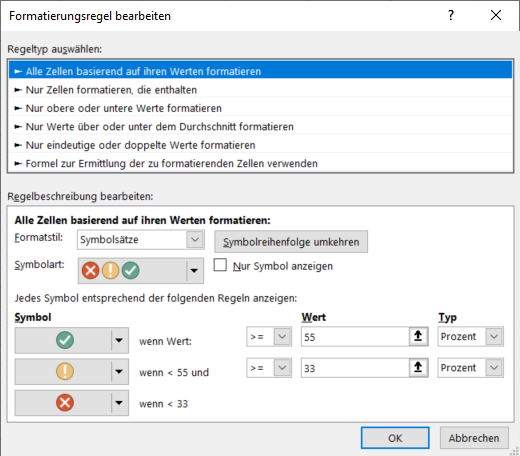Click the 'Formatstil:' label
520x456 pixels.
pyautogui.click(x=39, y=238)
